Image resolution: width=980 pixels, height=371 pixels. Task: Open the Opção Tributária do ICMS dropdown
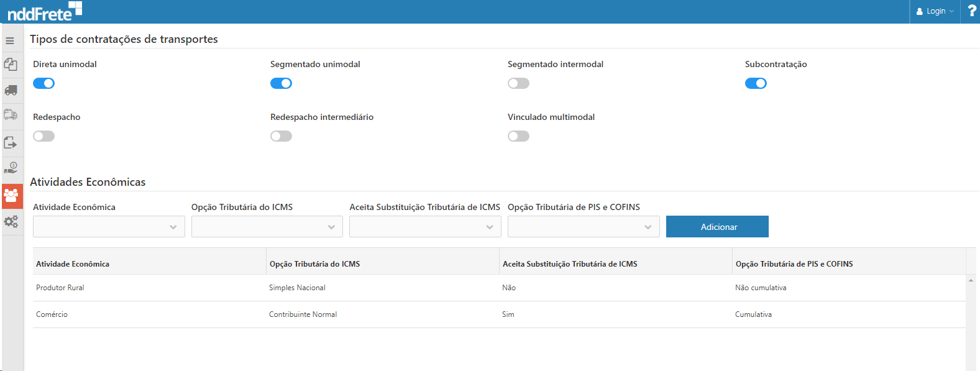pos(267,227)
